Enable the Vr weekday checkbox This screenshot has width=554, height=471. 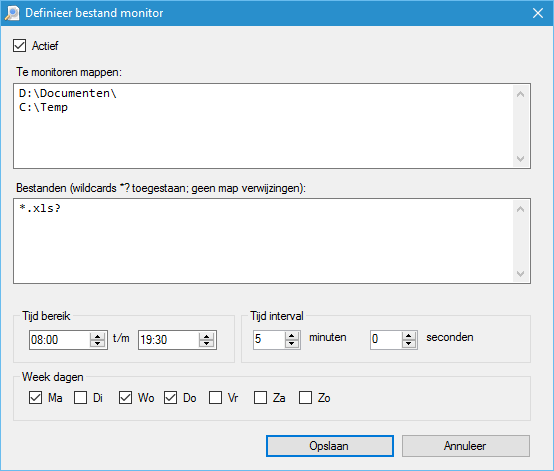tap(216, 398)
